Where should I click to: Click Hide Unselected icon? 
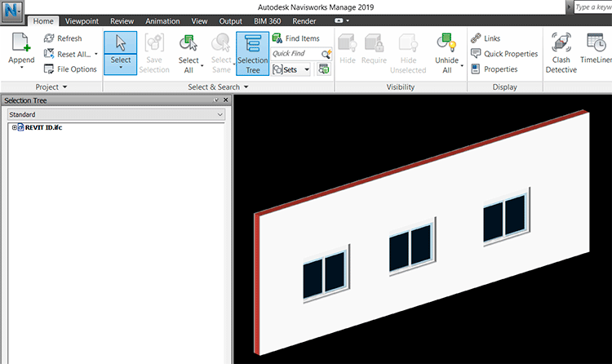[x=408, y=42]
